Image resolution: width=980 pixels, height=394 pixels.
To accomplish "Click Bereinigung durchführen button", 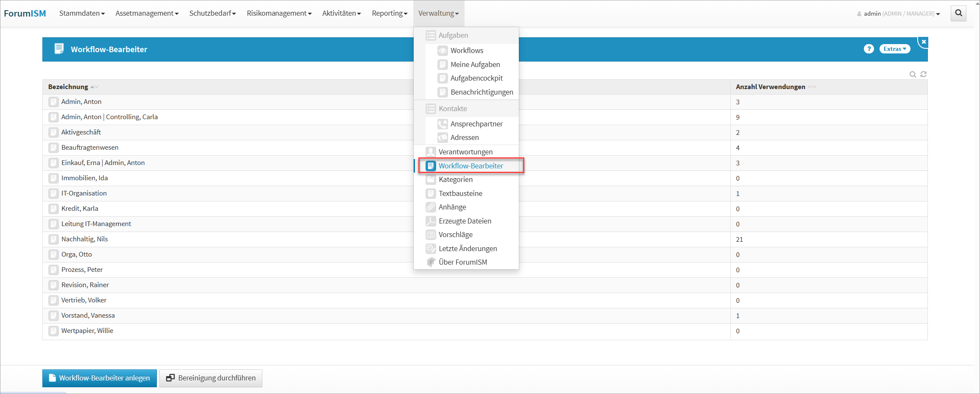I will pos(211,378).
